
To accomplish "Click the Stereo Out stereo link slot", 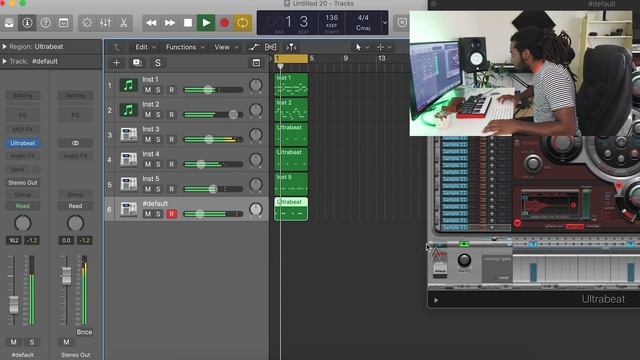I will (76, 143).
